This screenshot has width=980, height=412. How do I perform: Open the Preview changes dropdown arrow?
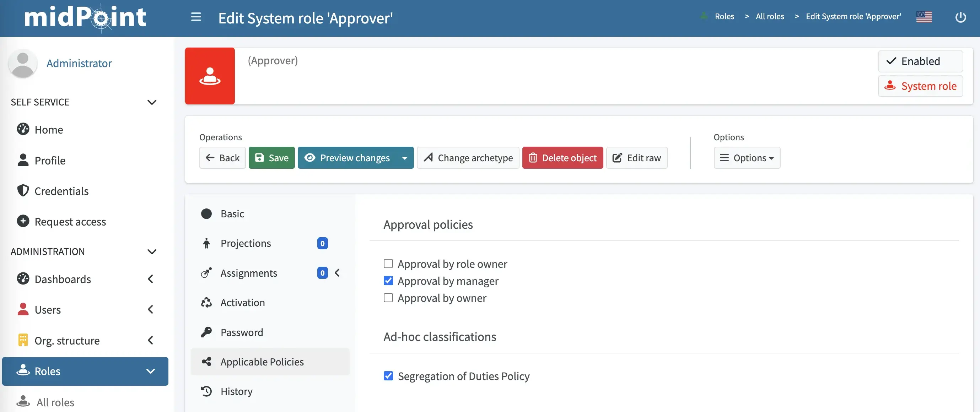(405, 157)
